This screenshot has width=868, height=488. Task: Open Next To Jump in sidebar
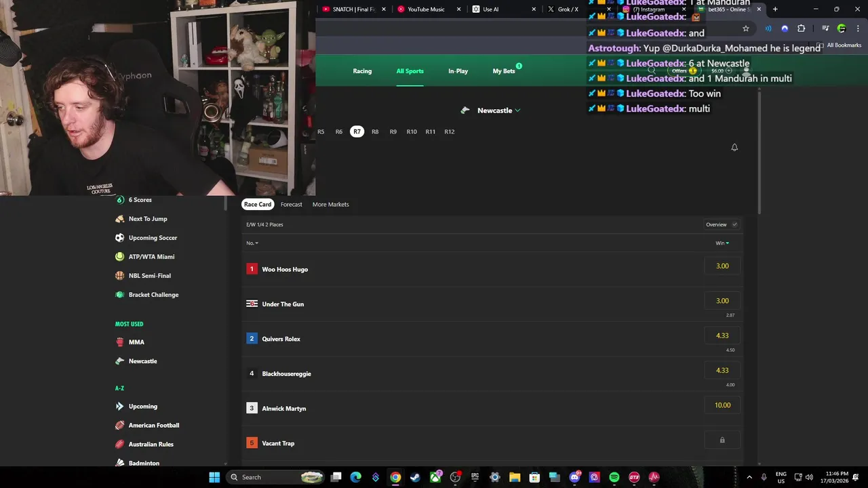(141, 219)
